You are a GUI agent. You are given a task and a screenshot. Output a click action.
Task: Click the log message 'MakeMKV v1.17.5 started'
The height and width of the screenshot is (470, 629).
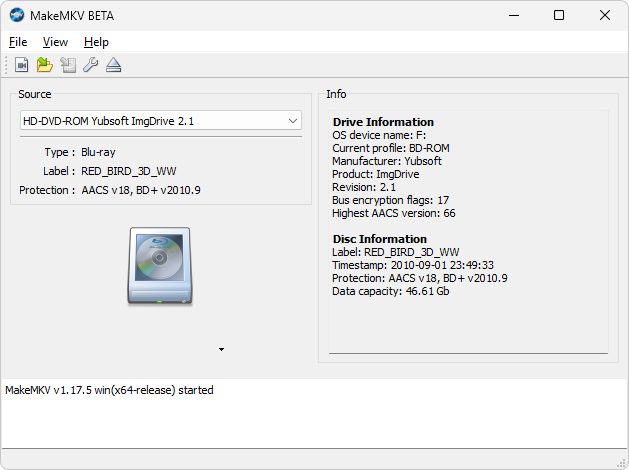coord(109,390)
